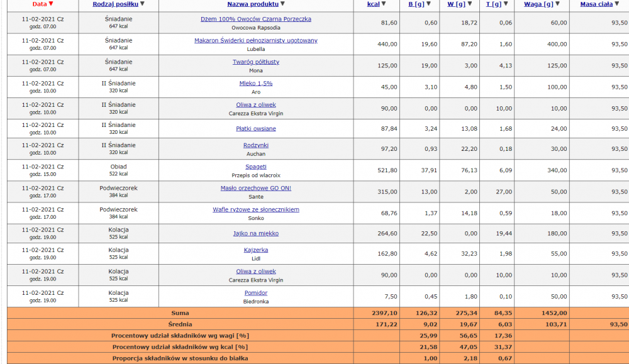
Task: Click the red sort arrow next to Data
Action: tap(51, 4)
